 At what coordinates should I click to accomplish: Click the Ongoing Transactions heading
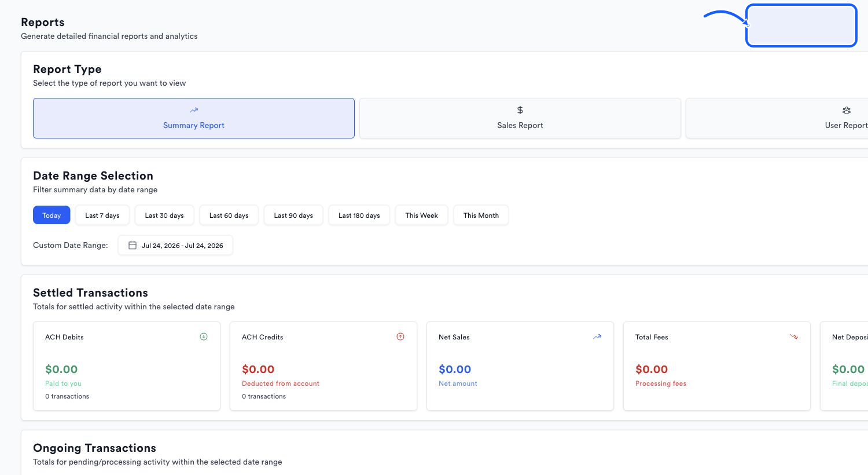pyautogui.click(x=94, y=448)
